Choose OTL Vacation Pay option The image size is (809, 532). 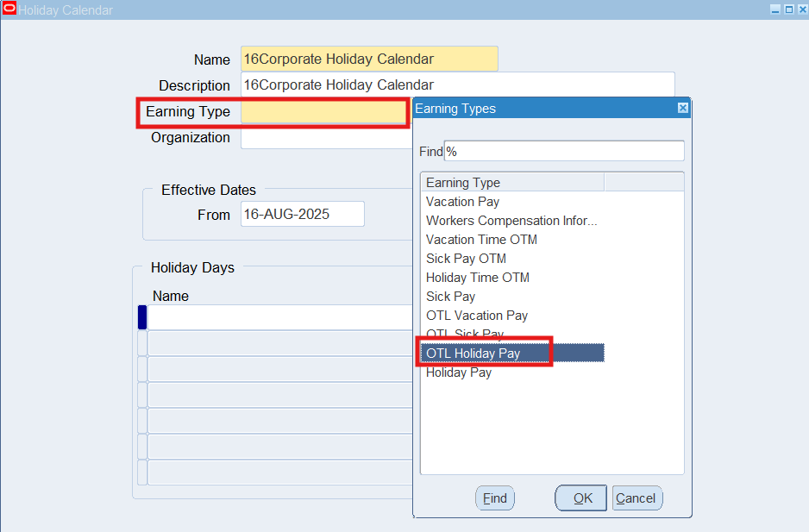pos(477,316)
